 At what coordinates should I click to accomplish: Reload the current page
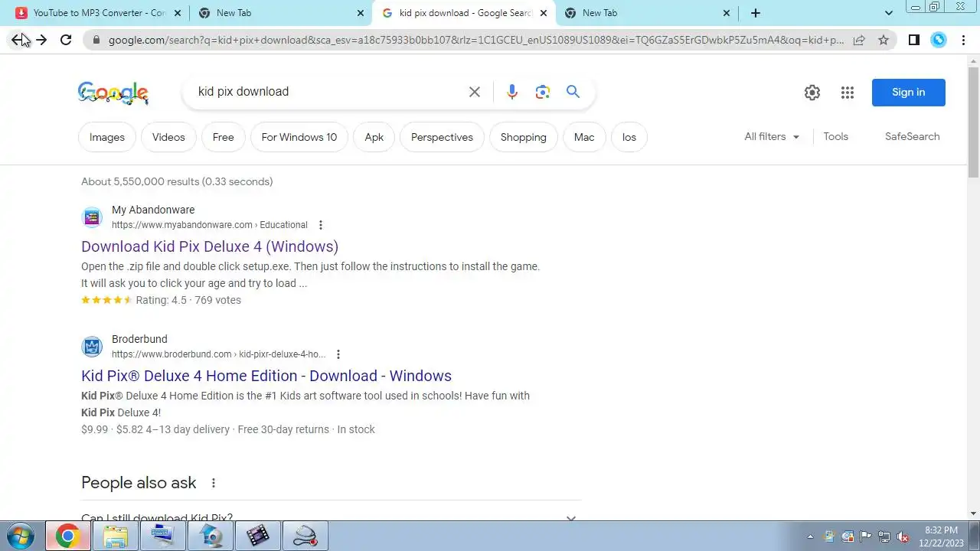pyautogui.click(x=66, y=40)
